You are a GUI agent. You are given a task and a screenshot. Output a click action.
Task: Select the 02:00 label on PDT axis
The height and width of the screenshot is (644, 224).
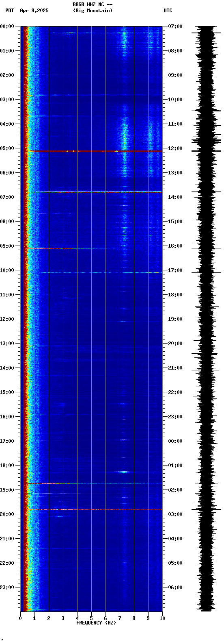tap(7, 75)
